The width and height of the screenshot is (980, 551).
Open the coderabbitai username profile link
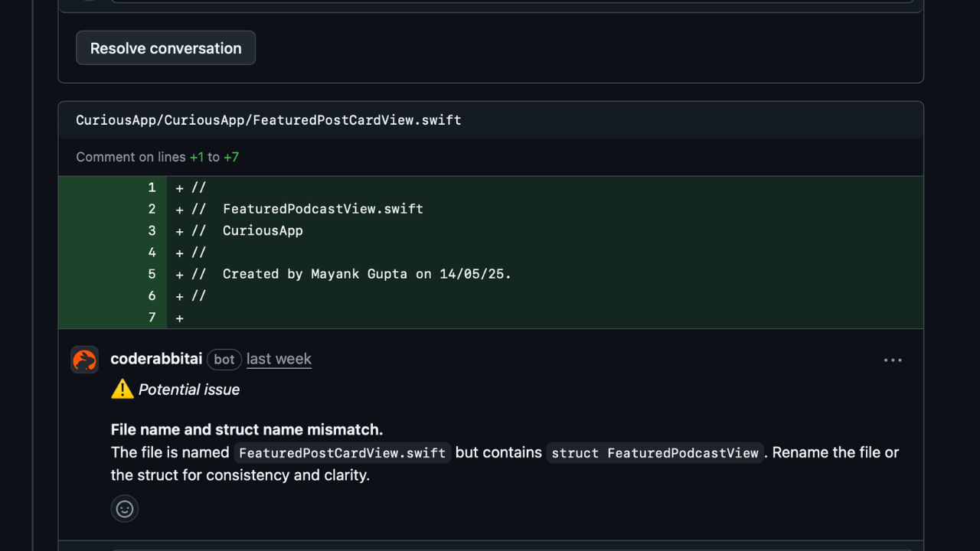click(156, 359)
